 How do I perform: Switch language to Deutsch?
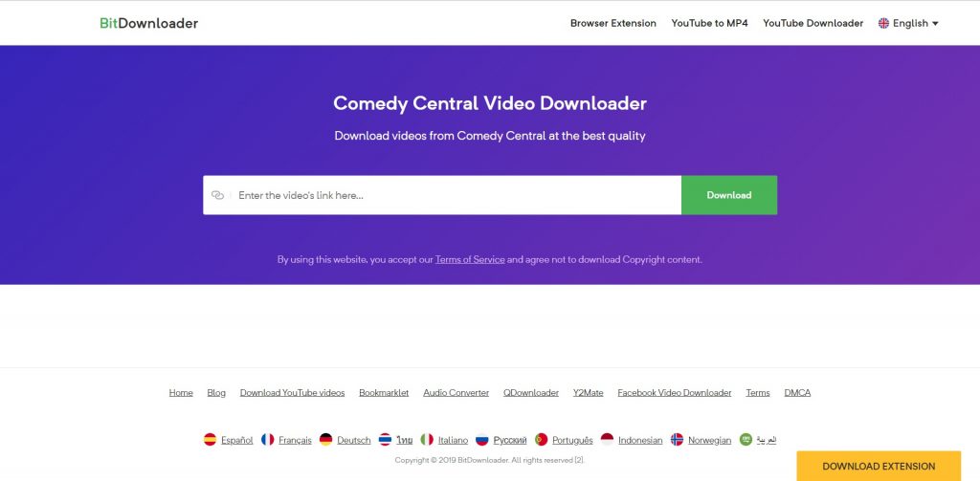(x=354, y=441)
